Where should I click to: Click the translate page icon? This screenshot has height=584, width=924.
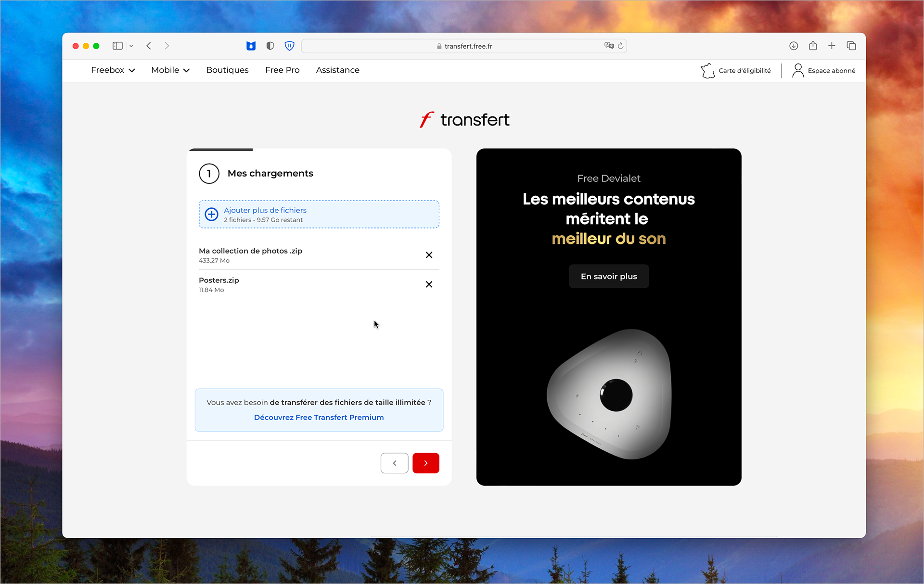coord(609,46)
